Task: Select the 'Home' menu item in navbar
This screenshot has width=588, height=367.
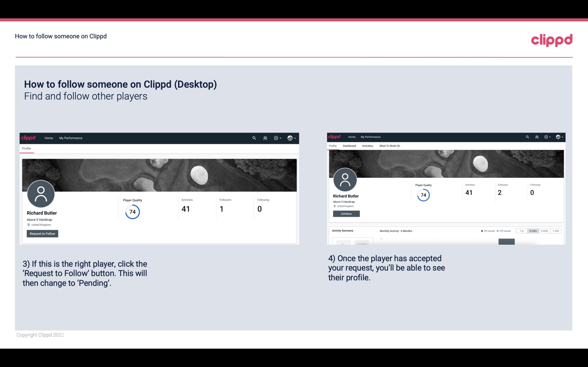Action: pyautogui.click(x=48, y=138)
